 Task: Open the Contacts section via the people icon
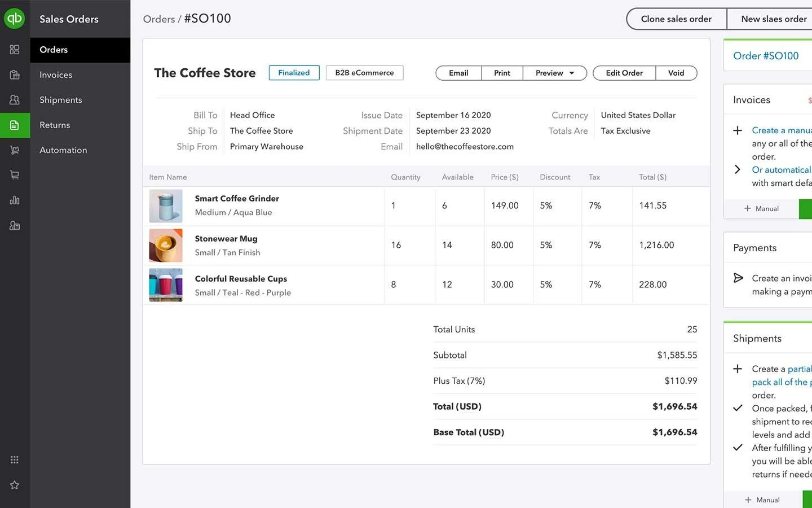15,99
